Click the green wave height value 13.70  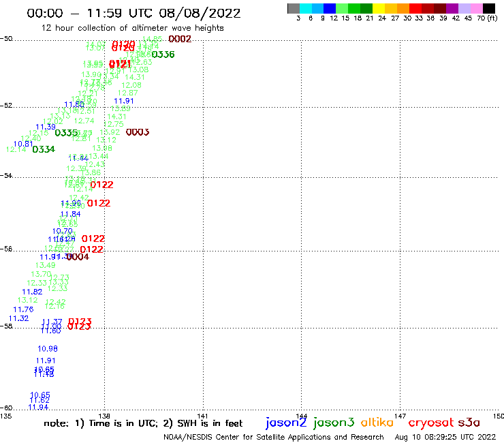41,274
